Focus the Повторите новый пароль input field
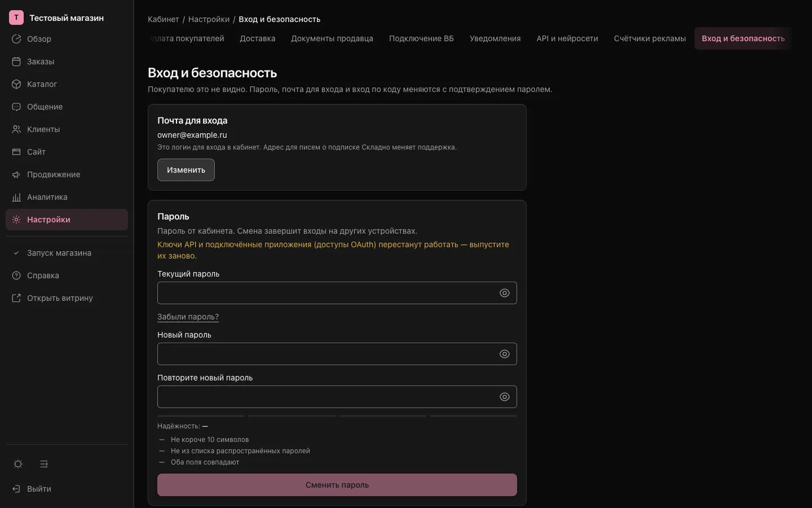 click(337, 397)
